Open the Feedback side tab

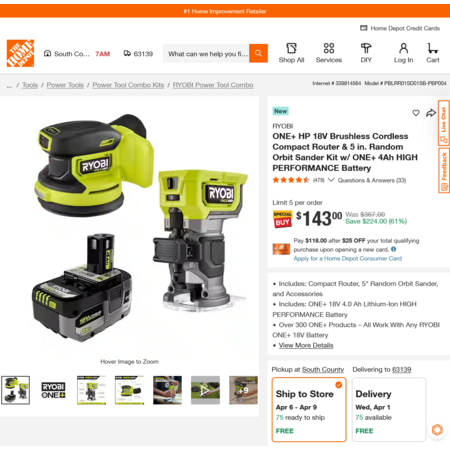click(x=444, y=171)
